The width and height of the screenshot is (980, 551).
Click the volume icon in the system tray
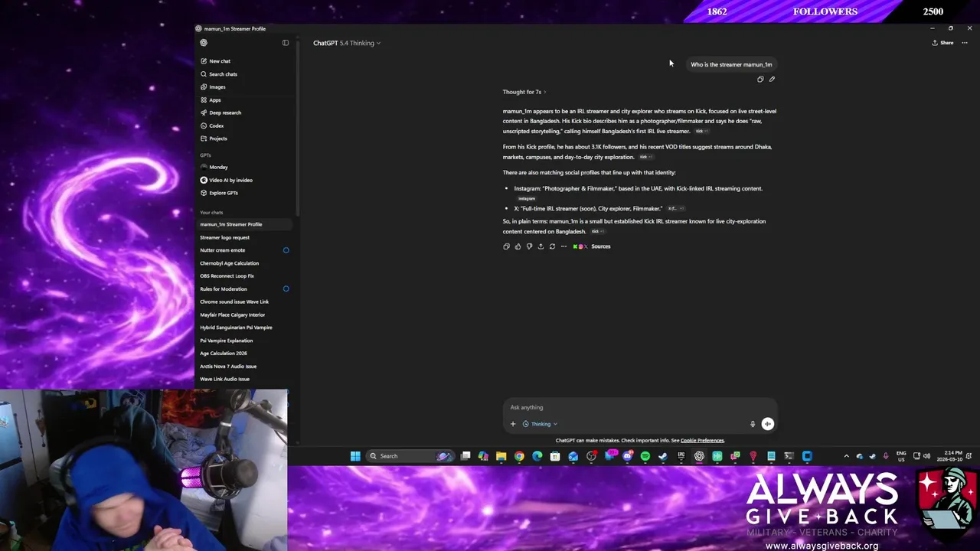927,456
